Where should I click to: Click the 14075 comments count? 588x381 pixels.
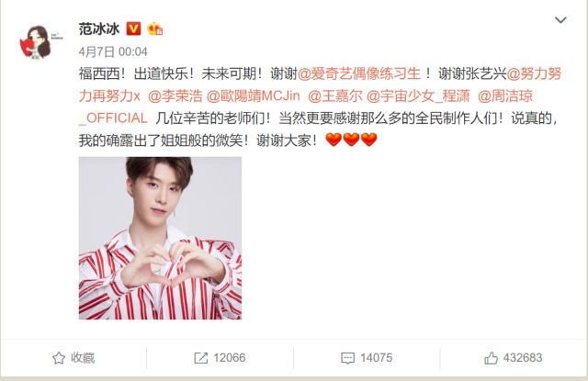[376, 358]
